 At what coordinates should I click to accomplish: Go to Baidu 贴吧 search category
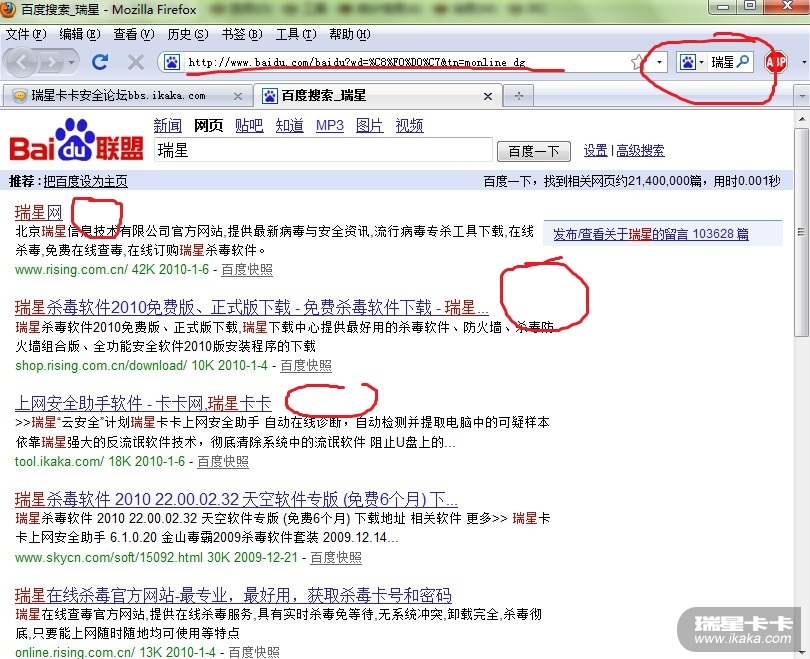pos(249,125)
